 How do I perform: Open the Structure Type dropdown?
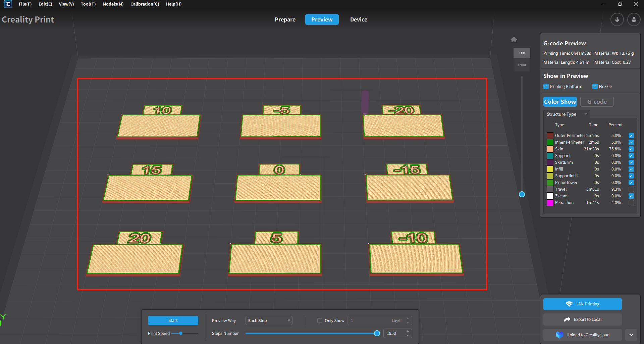567,114
